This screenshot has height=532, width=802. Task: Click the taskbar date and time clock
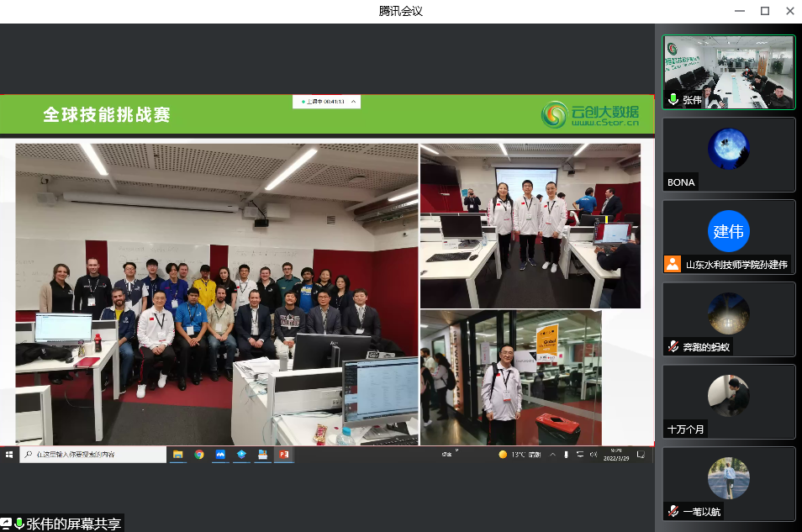615,455
